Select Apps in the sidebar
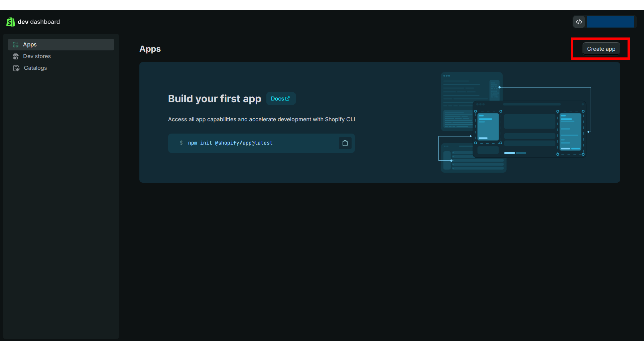This screenshot has width=644, height=362. pos(61,45)
